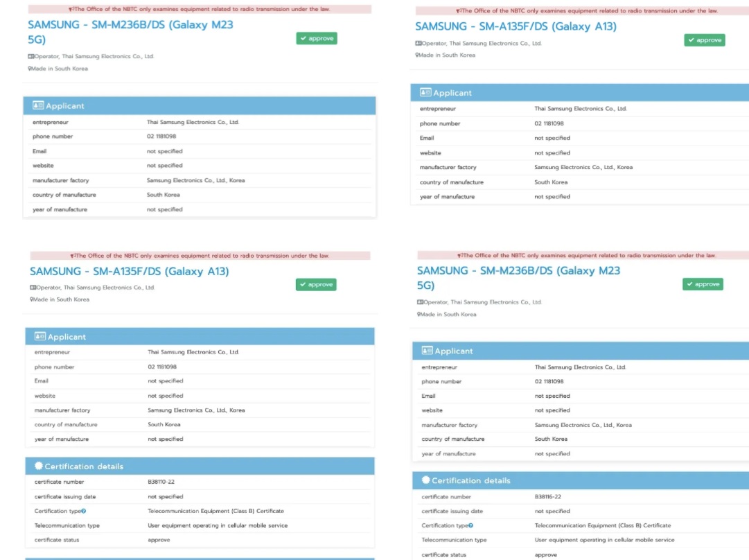This screenshot has height=560, width=749.
Task: Click approve button beside lower-left Galaxy A13 title
Action: point(316,284)
